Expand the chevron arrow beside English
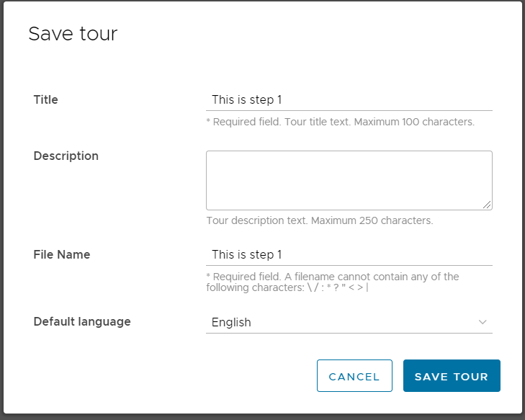 point(483,322)
